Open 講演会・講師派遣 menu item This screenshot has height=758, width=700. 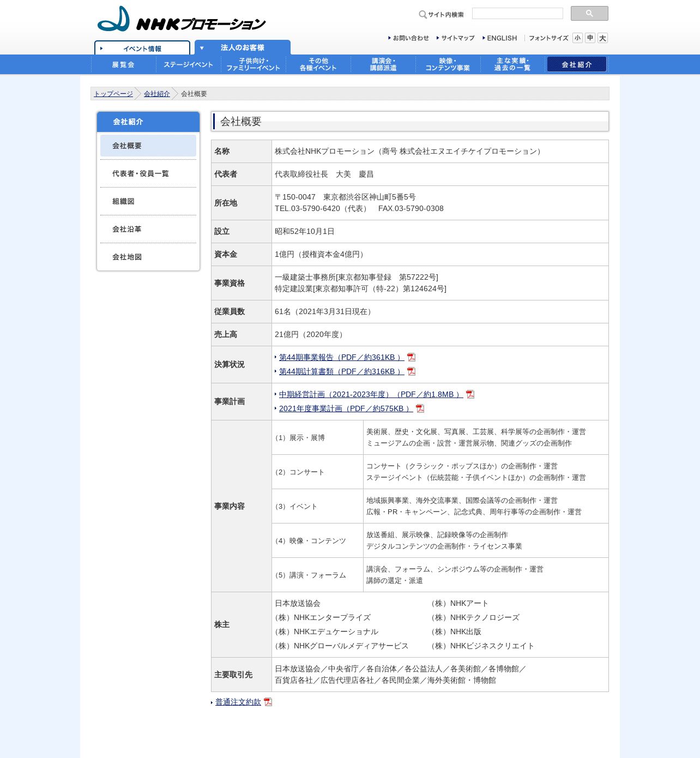click(x=383, y=64)
